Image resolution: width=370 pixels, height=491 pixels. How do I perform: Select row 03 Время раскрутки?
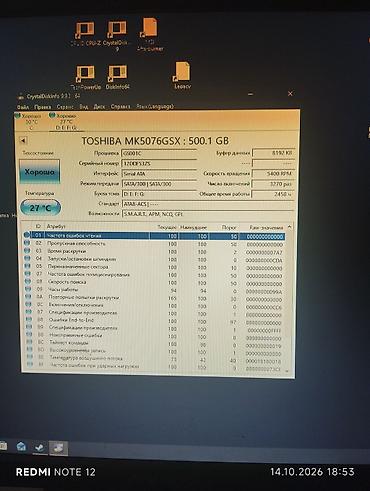pyautogui.click(x=154, y=252)
